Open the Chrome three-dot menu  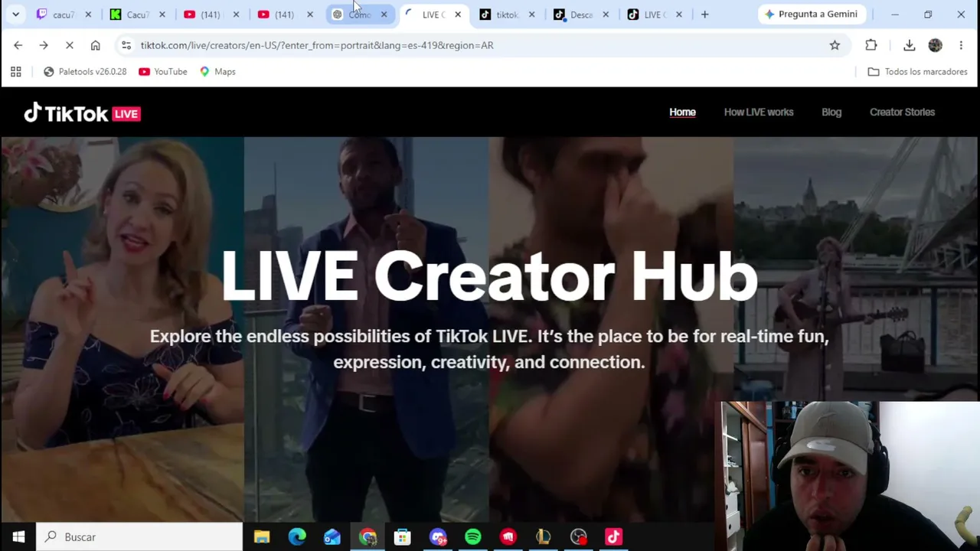[961, 45]
